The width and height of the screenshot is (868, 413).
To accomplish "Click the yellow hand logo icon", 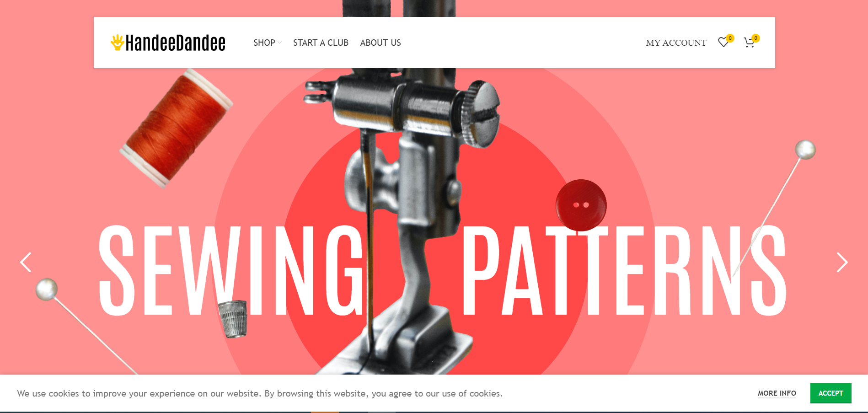I will click(x=118, y=43).
